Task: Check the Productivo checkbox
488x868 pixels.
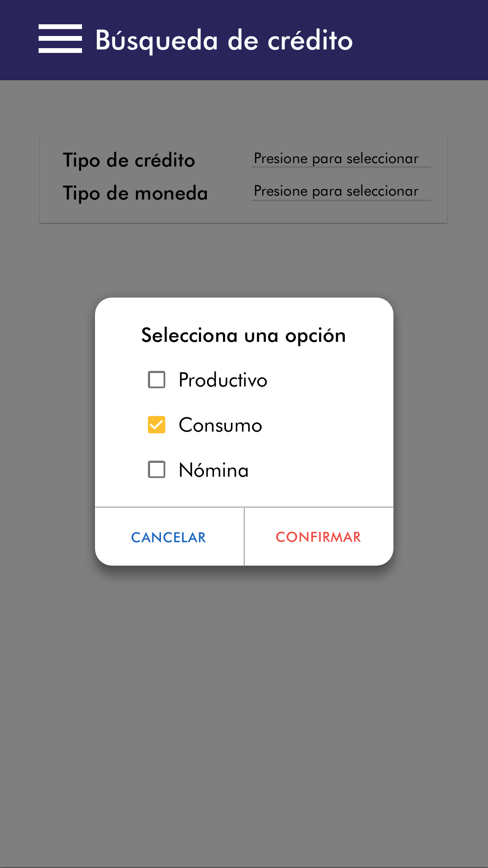Action: (157, 380)
